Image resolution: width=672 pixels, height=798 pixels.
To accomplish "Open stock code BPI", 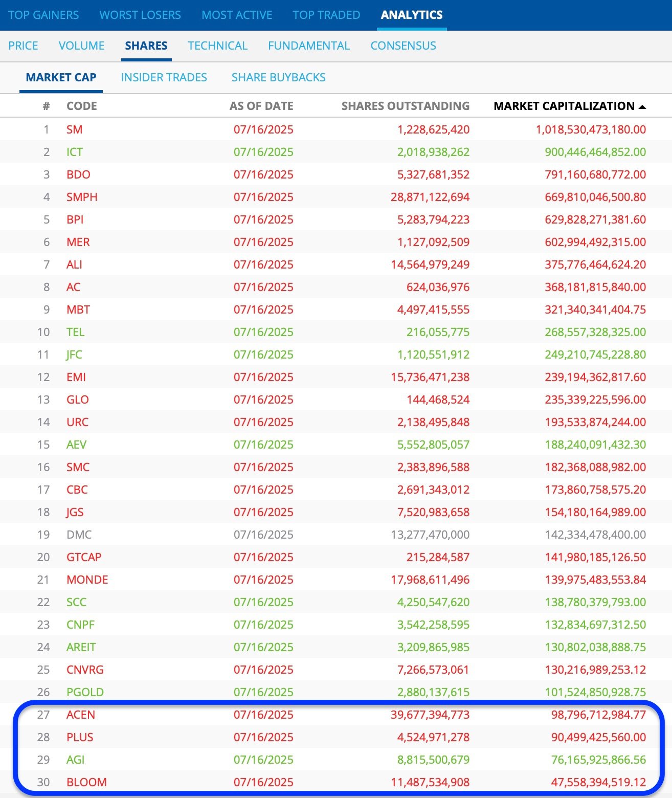I will coord(75,219).
